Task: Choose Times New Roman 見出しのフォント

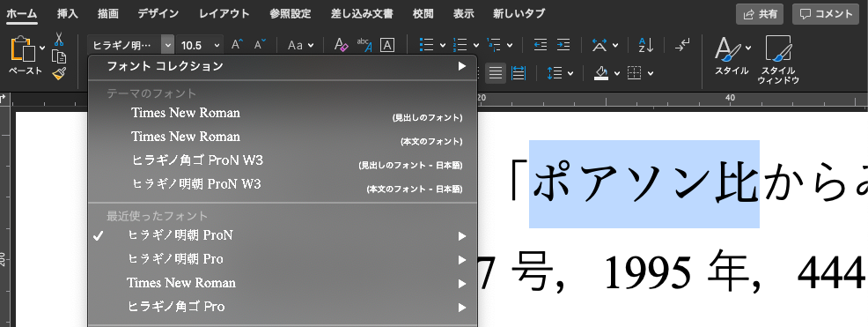Action: (x=283, y=113)
